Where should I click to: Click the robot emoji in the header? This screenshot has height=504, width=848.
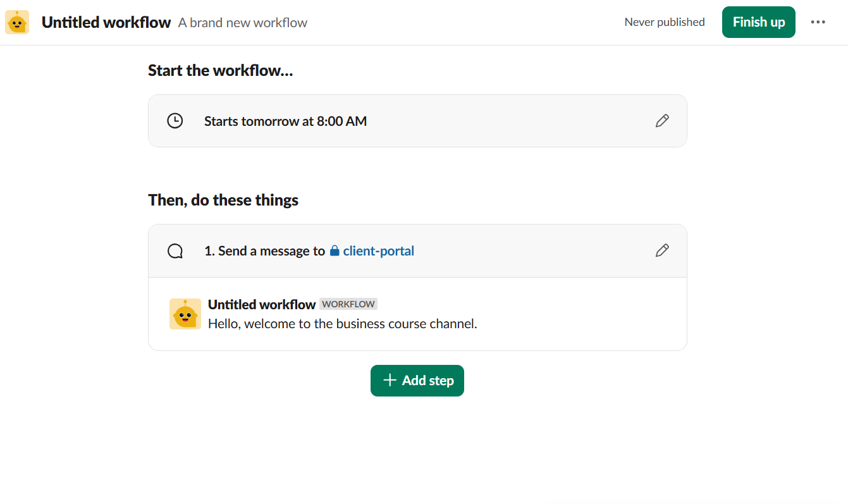[x=16, y=22]
